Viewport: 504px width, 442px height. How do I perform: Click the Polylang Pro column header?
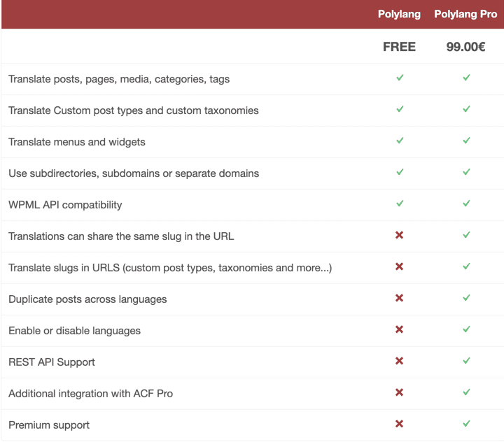tap(465, 14)
